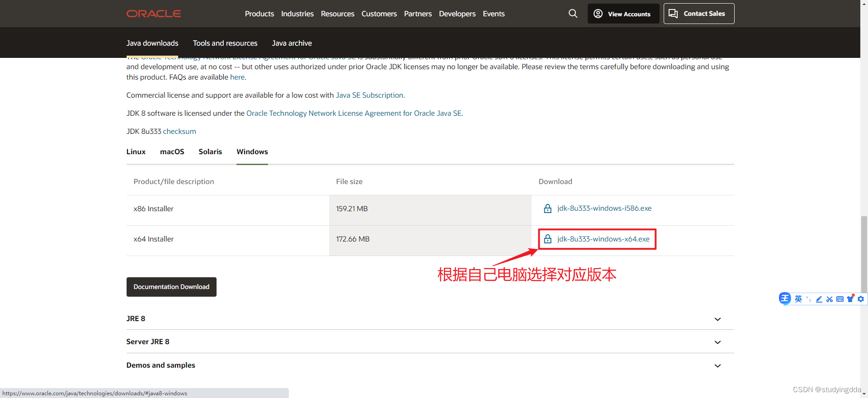Expand the JRE 8 section
The image size is (868, 398).
tap(430, 318)
